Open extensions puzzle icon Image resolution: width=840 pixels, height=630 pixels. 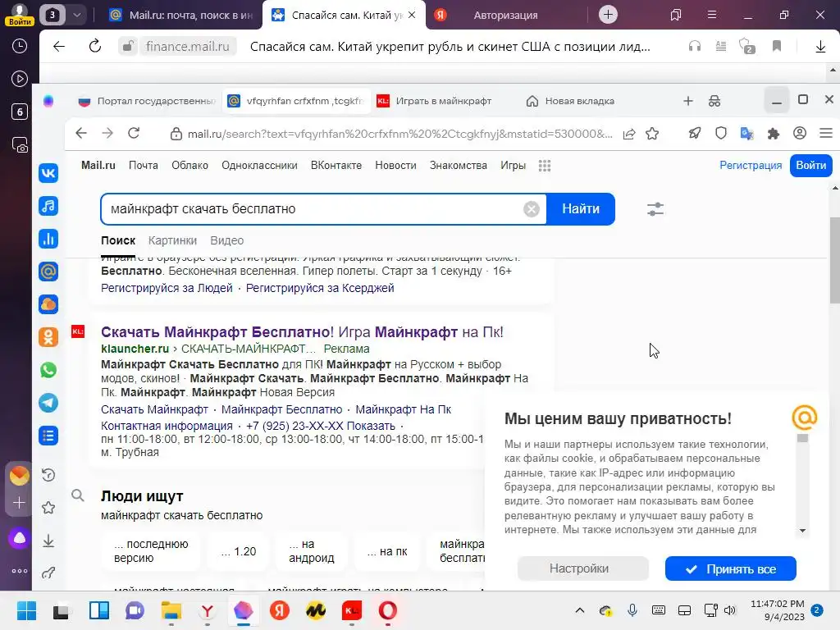coord(773,134)
